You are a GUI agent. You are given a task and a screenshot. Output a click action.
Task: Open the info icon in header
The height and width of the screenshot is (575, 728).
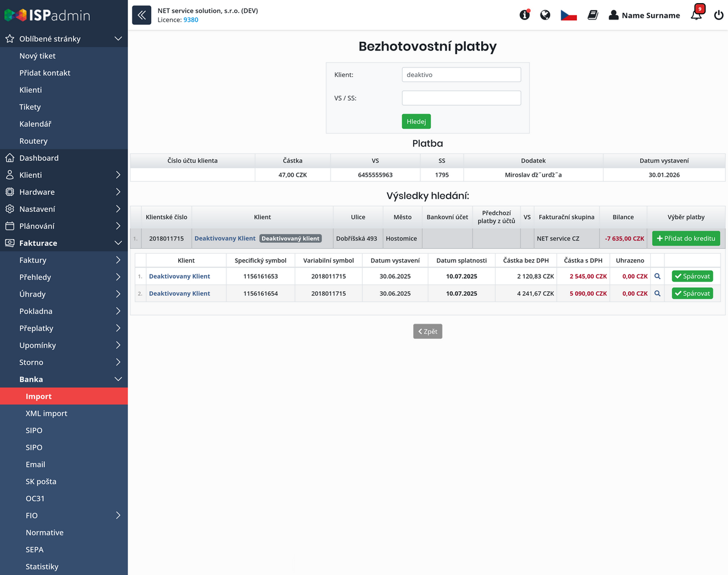click(525, 15)
